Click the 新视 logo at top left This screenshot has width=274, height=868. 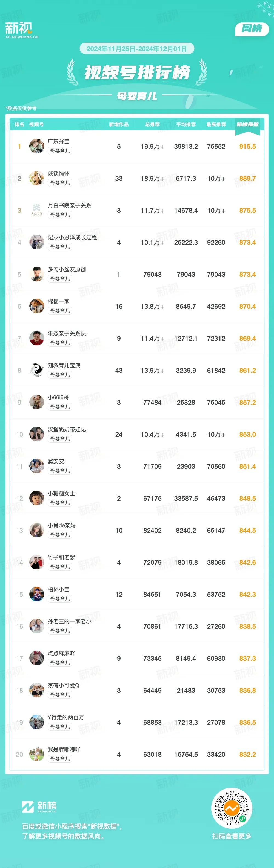[x=22, y=30]
